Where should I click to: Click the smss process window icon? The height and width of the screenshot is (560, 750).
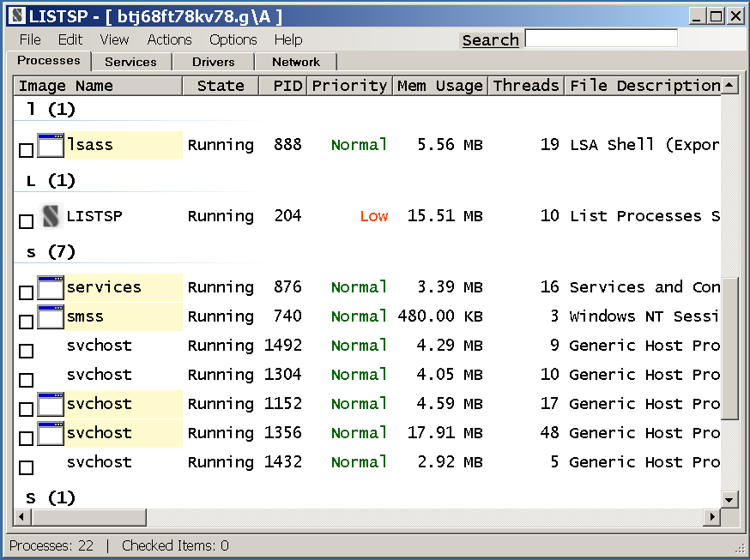tap(51, 316)
